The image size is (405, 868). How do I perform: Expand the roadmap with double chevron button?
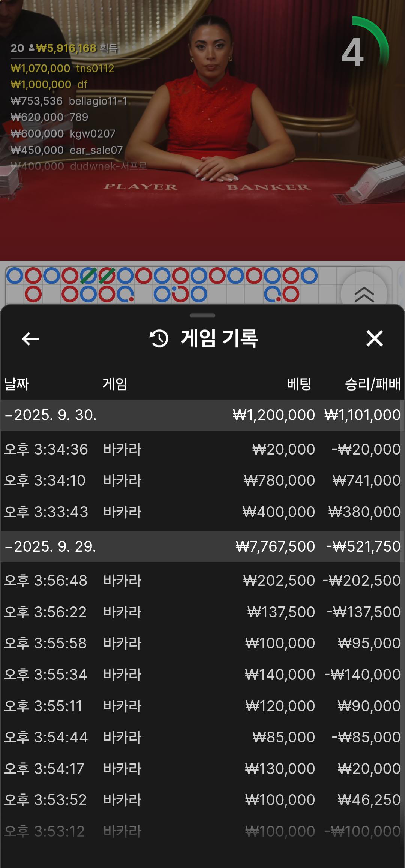[364, 294]
